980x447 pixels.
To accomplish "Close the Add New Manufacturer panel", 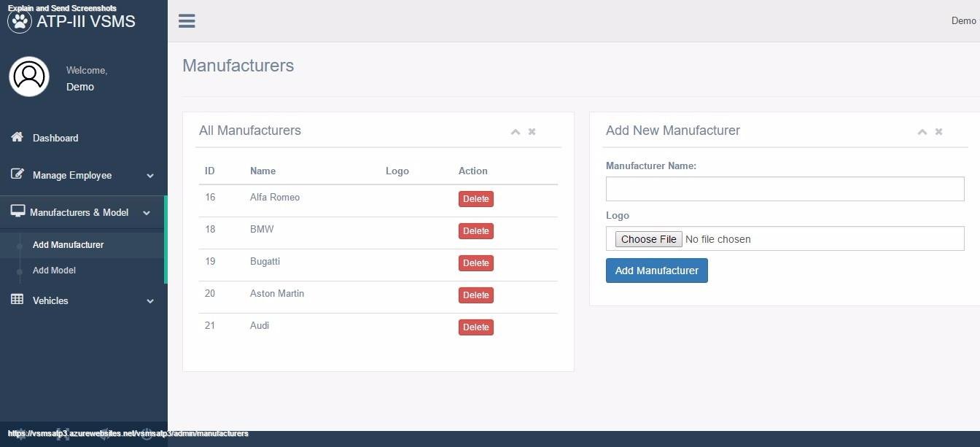I will [x=939, y=131].
